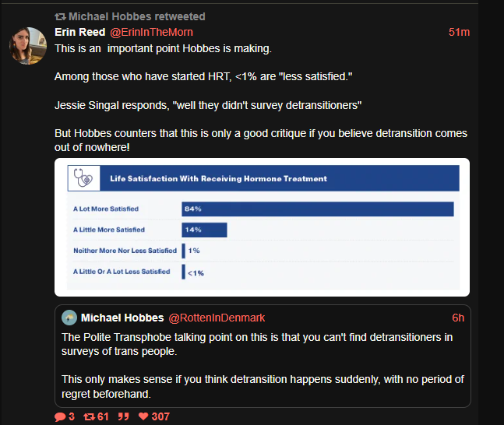This screenshot has width=504, height=425.
Task: Open the 6h timestamp on quoted tweet
Action: click(x=458, y=318)
